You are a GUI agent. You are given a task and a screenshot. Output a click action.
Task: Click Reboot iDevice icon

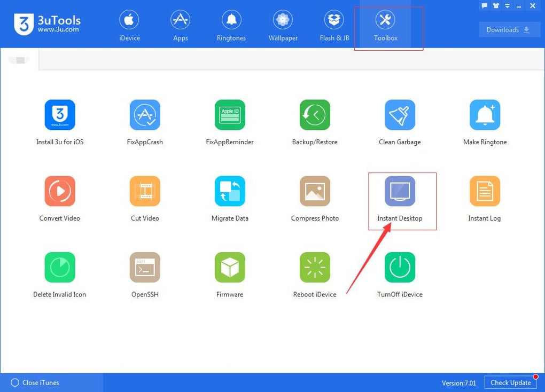[x=315, y=267]
